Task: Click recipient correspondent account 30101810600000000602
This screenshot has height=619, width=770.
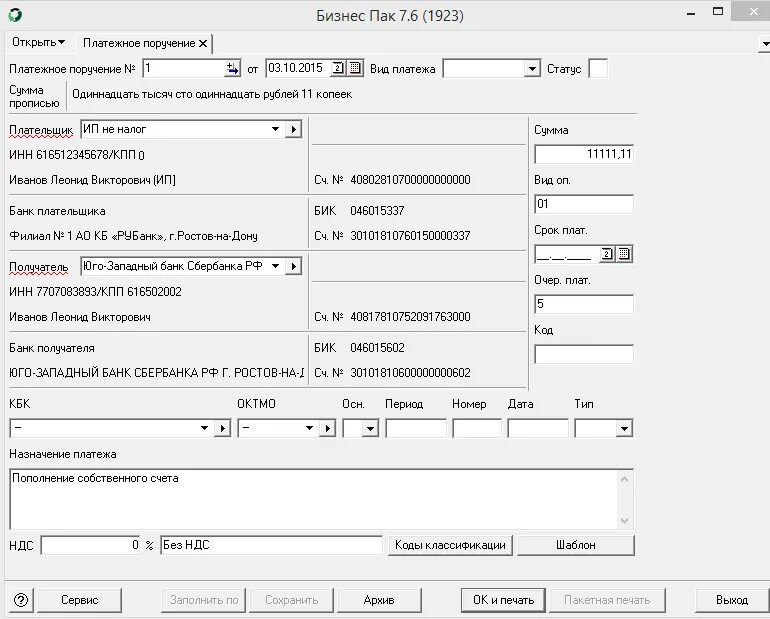Action: coord(410,373)
